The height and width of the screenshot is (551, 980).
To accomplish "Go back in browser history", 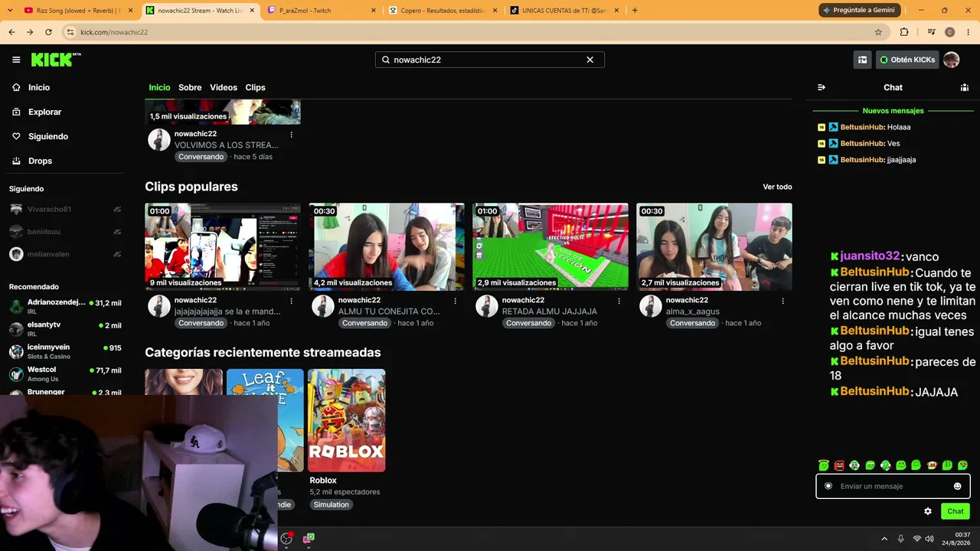I will point(11,32).
